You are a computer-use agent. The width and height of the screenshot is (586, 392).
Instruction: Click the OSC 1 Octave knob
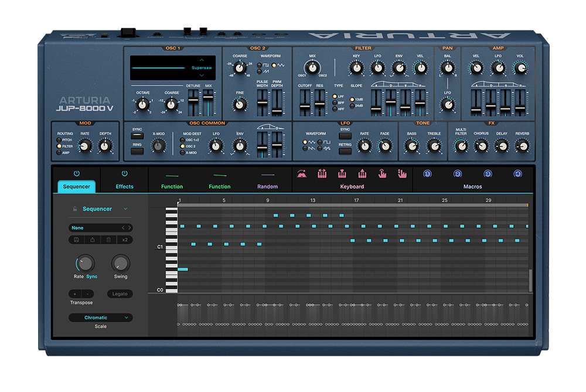pos(142,105)
